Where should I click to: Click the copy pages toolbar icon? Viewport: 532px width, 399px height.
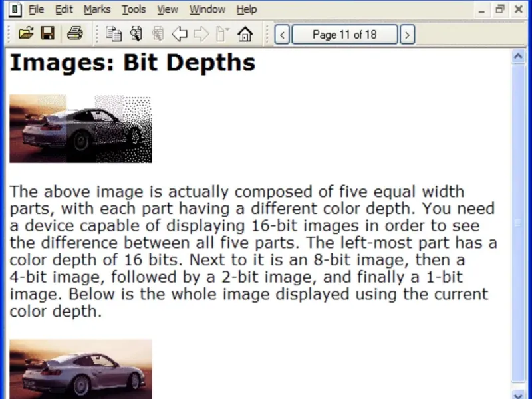114,34
